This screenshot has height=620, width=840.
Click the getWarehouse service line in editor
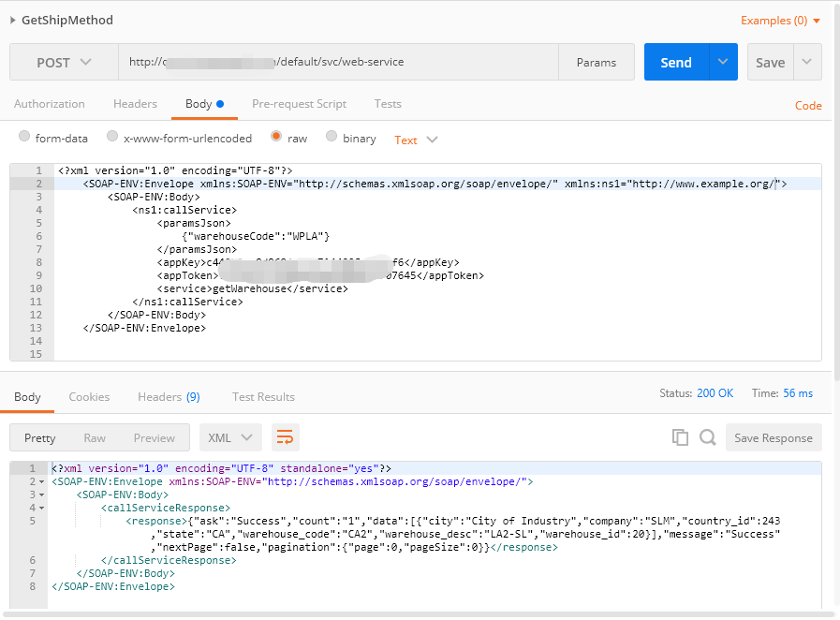pos(252,288)
